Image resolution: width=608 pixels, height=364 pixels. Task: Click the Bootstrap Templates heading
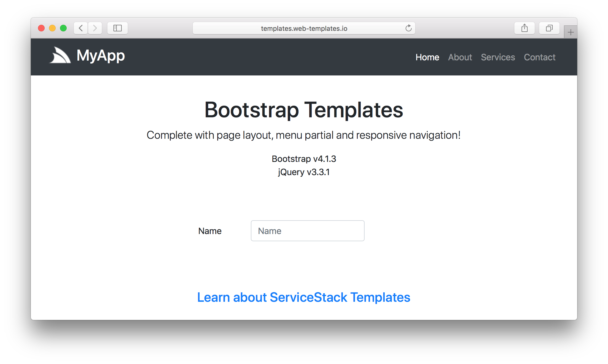[304, 110]
